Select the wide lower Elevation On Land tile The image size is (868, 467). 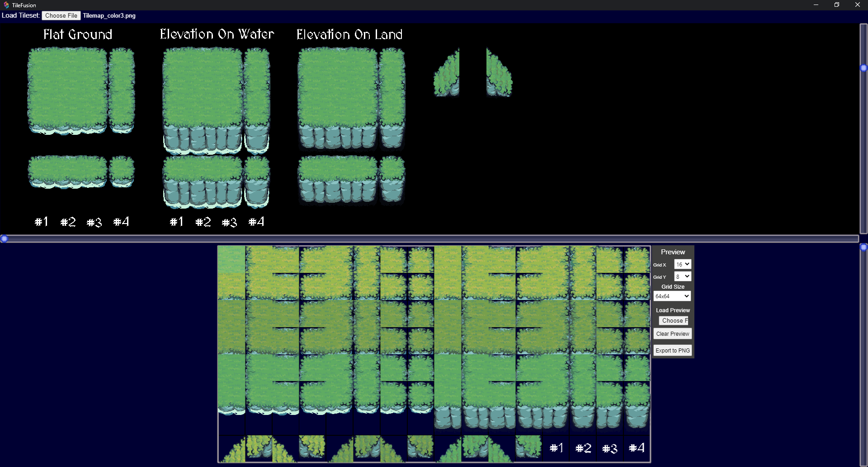[x=337, y=180]
